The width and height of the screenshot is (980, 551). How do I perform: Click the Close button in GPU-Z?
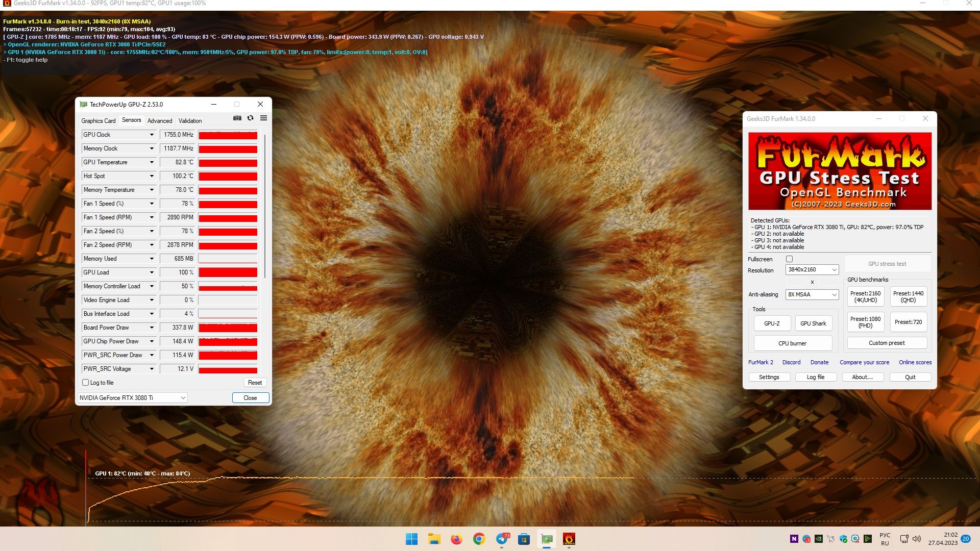[250, 398]
